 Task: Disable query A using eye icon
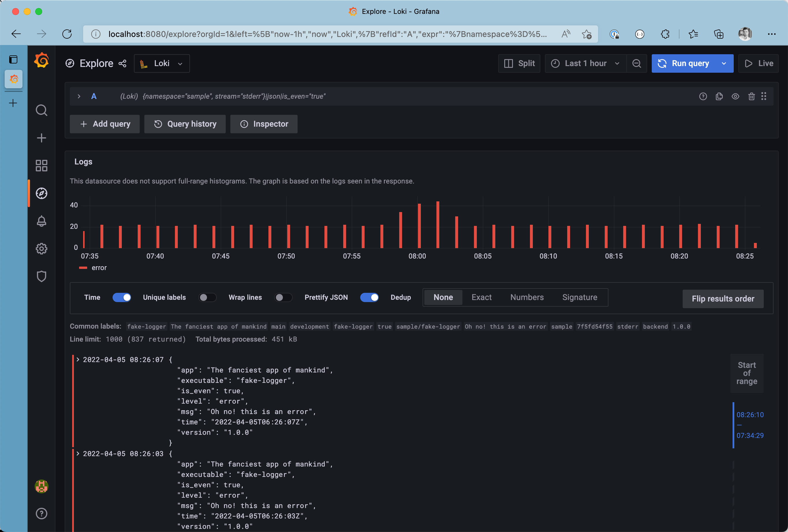tap(735, 97)
